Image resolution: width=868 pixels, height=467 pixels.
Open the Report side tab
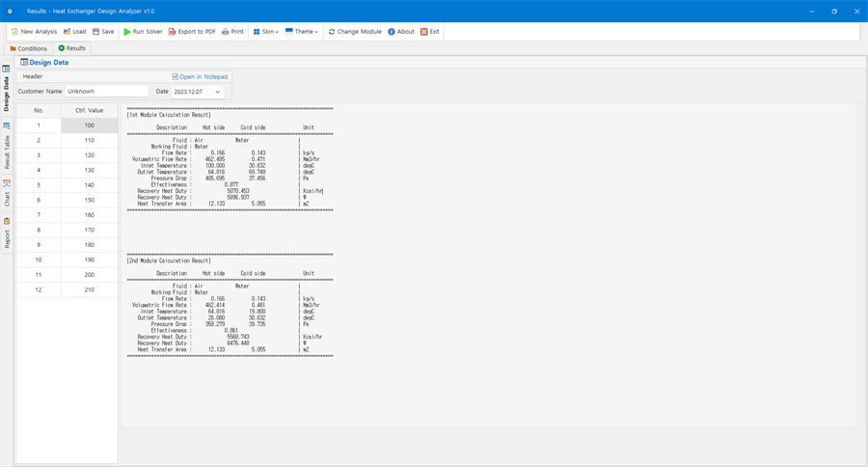(7, 233)
